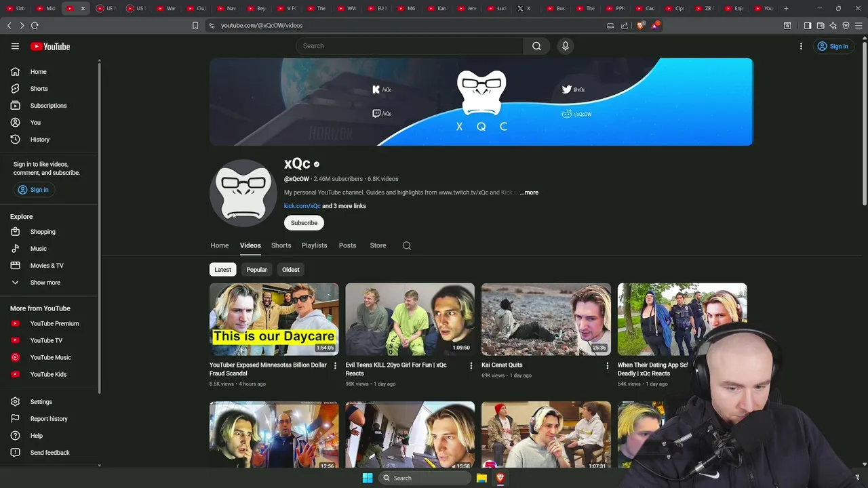Bookmark this page in browser
Screen dimensions: 868x488
click(195, 26)
